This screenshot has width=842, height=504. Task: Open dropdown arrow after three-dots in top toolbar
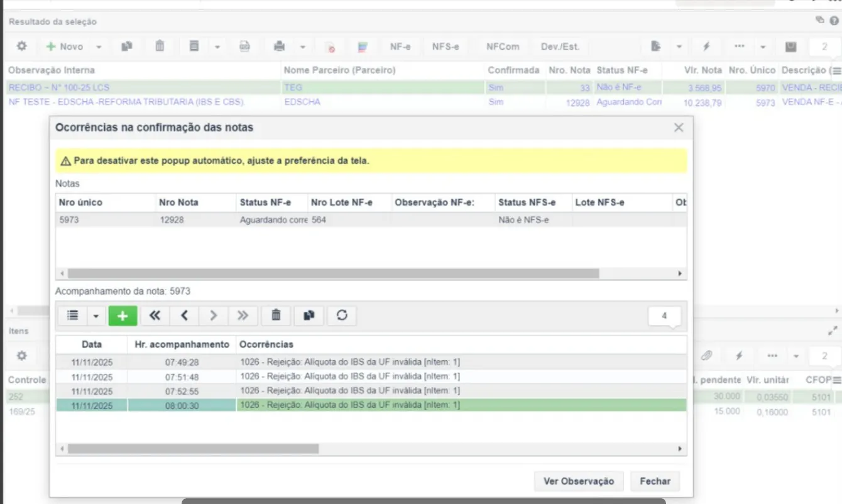[x=763, y=47]
